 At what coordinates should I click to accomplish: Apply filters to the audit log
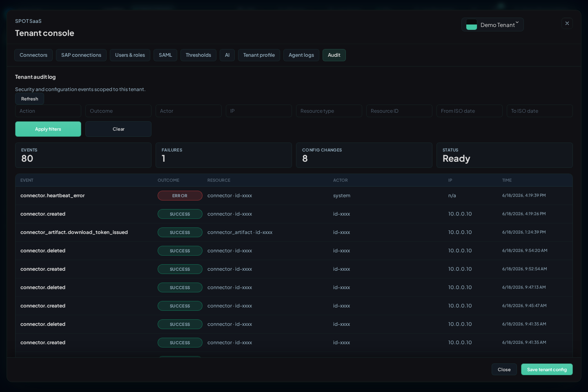click(48, 129)
